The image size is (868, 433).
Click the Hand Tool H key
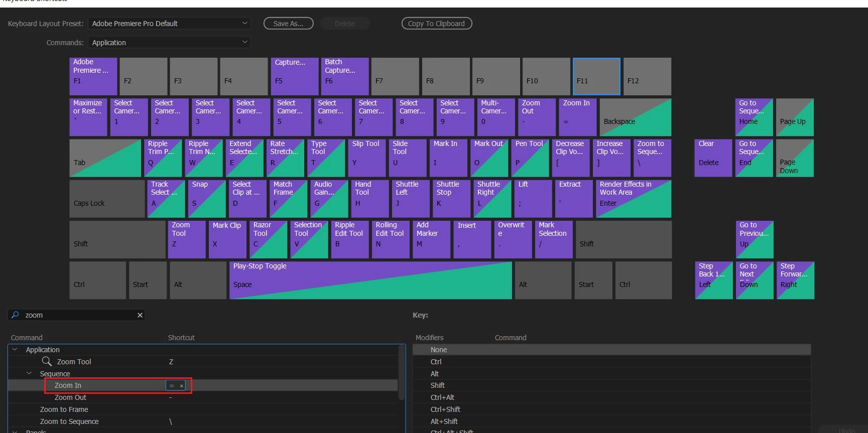pyautogui.click(x=370, y=199)
